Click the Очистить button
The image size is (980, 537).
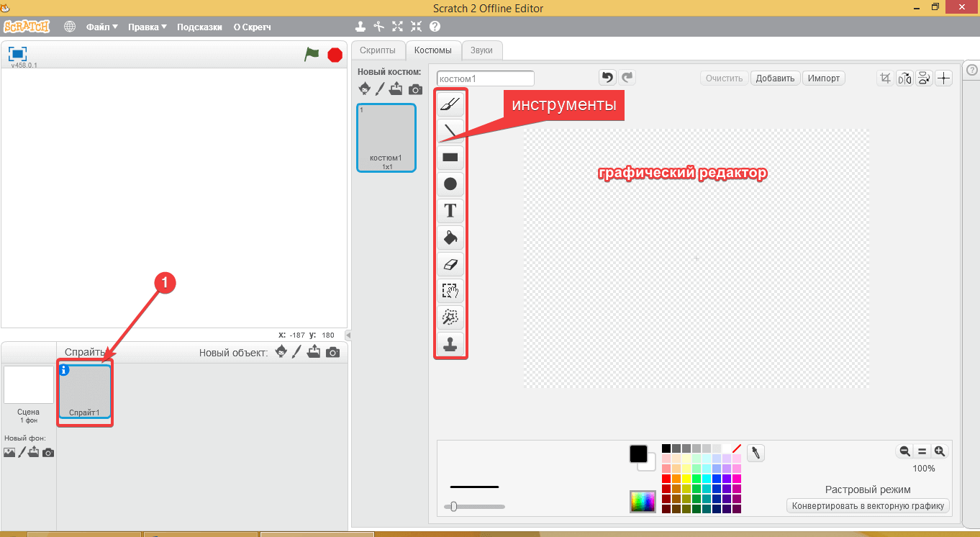coord(724,78)
